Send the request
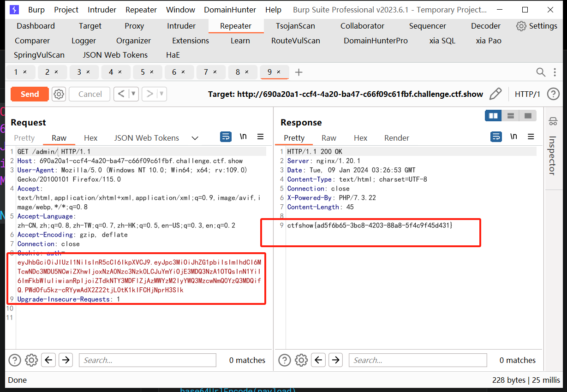This screenshot has width=567, height=392. point(30,94)
